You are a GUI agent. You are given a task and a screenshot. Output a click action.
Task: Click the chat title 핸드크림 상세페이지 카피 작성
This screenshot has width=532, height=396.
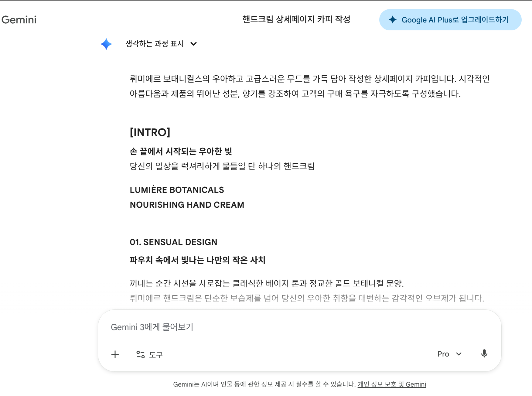click(x=296, y=19)
